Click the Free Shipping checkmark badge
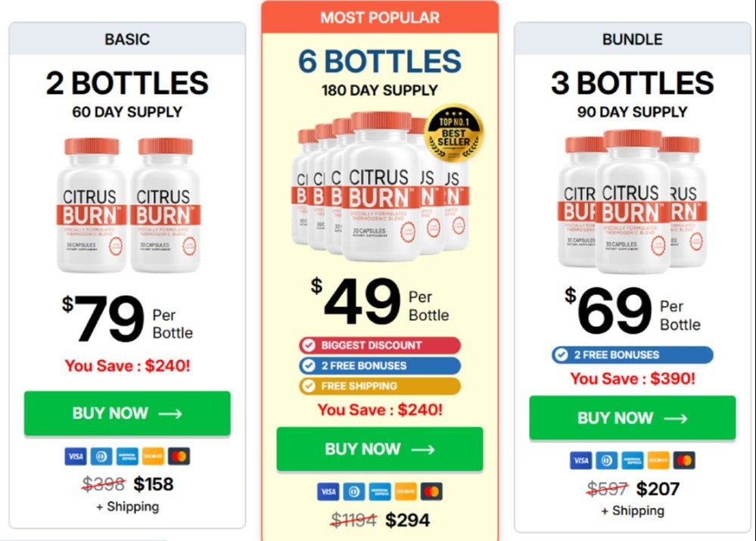 [380, 386]
